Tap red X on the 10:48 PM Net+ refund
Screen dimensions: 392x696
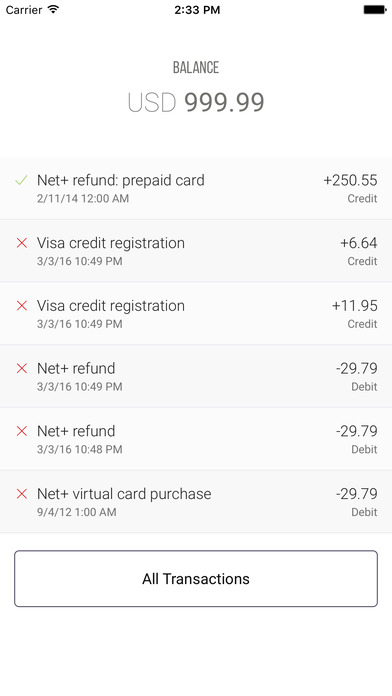22,431
